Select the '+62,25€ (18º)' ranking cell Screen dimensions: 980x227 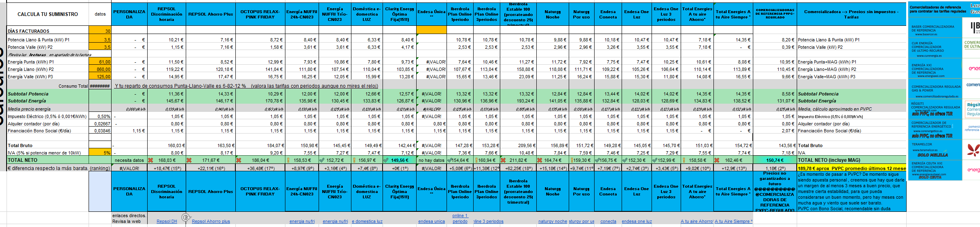518,168
